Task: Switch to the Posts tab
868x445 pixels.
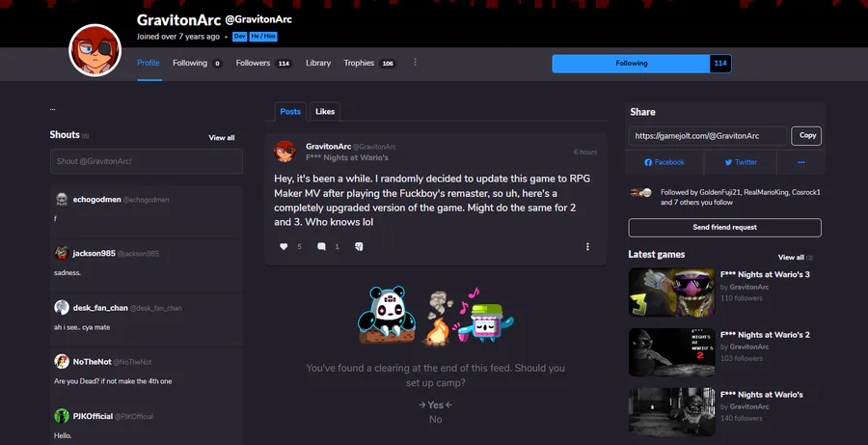Action: coord(290,111)
